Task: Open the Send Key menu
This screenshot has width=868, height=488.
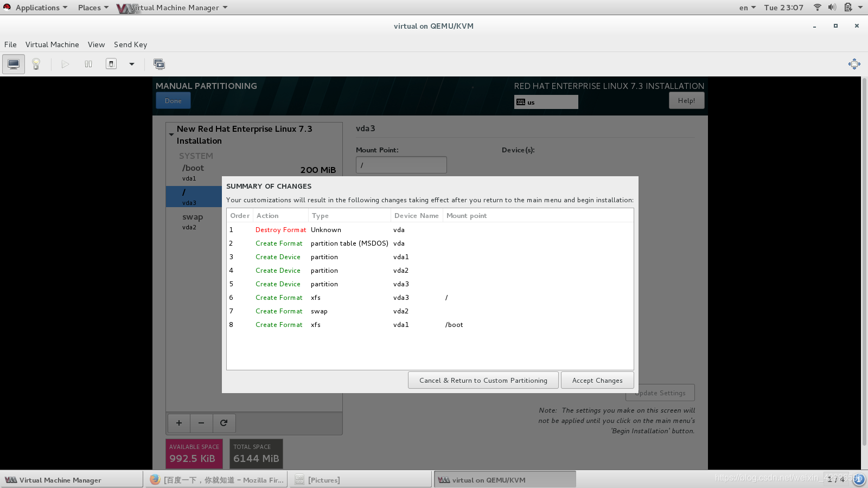Action: pyautogui.click(x=130, y=44)
